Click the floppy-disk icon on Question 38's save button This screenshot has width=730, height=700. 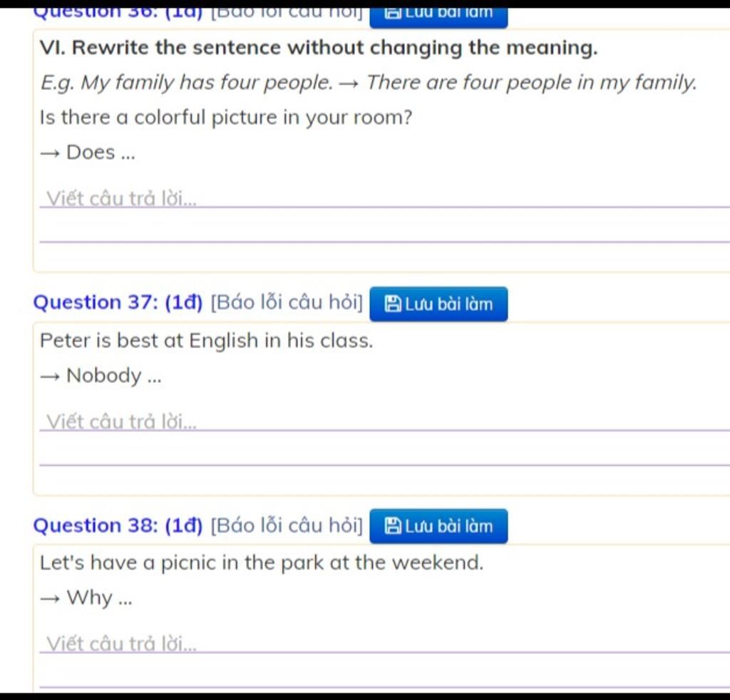[x=393, y=527]
